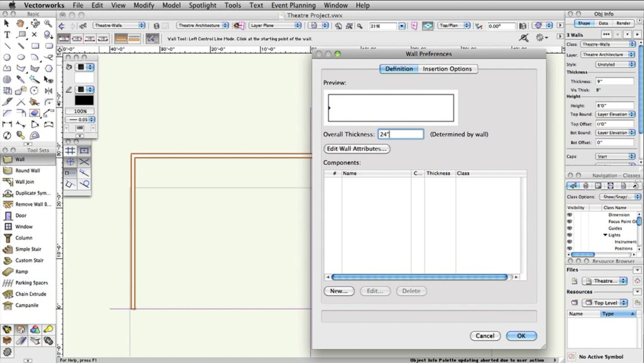
Task: Toggle visibility of the Guides class
Action: click(x=570, y=228)
